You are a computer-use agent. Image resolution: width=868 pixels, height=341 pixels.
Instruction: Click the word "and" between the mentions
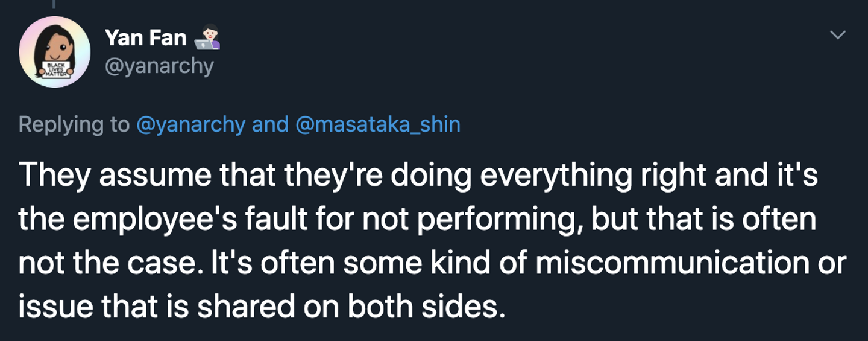[x=270, y=124]
